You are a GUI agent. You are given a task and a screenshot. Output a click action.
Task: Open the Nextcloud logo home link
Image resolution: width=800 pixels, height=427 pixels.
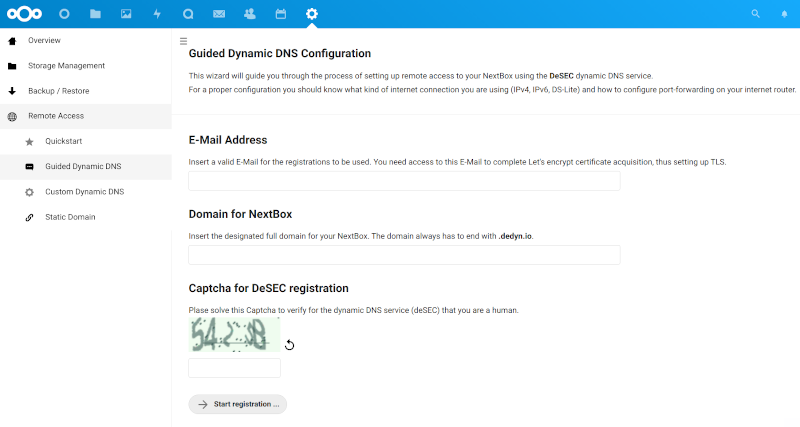[24, 14]
